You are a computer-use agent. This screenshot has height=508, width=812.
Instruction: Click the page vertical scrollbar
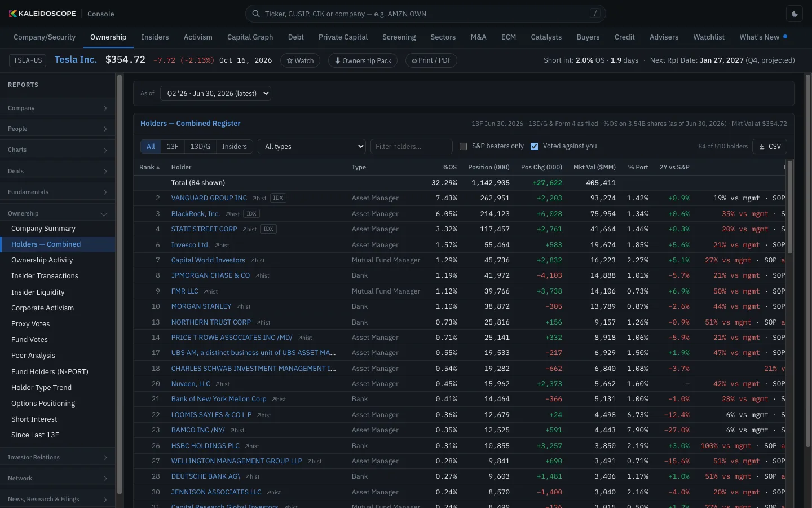point(807,260)
